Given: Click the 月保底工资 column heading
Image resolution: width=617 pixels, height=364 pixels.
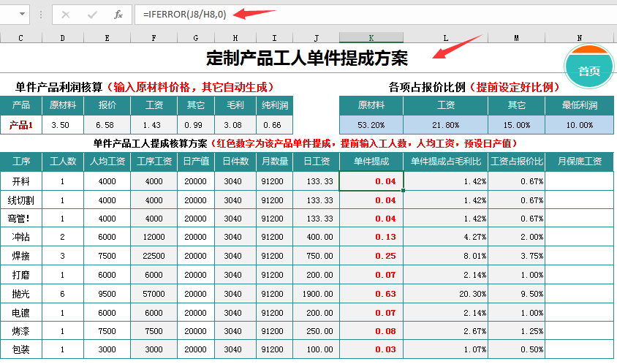Looking at the screenshot, I should (579, 162).
